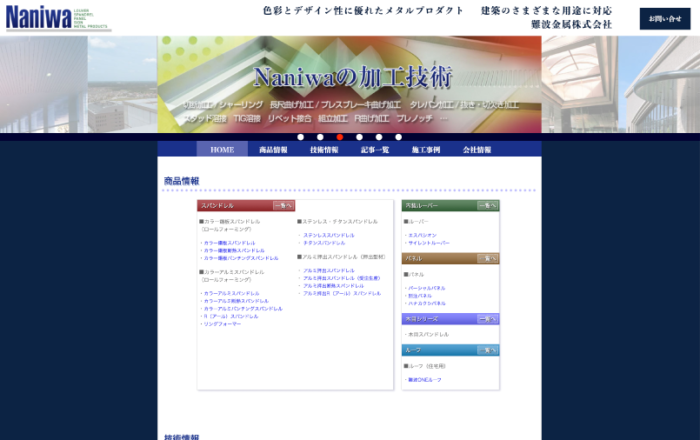
Task: Open the ステンレススパンドレル link
Action: (x=328, y=235)
